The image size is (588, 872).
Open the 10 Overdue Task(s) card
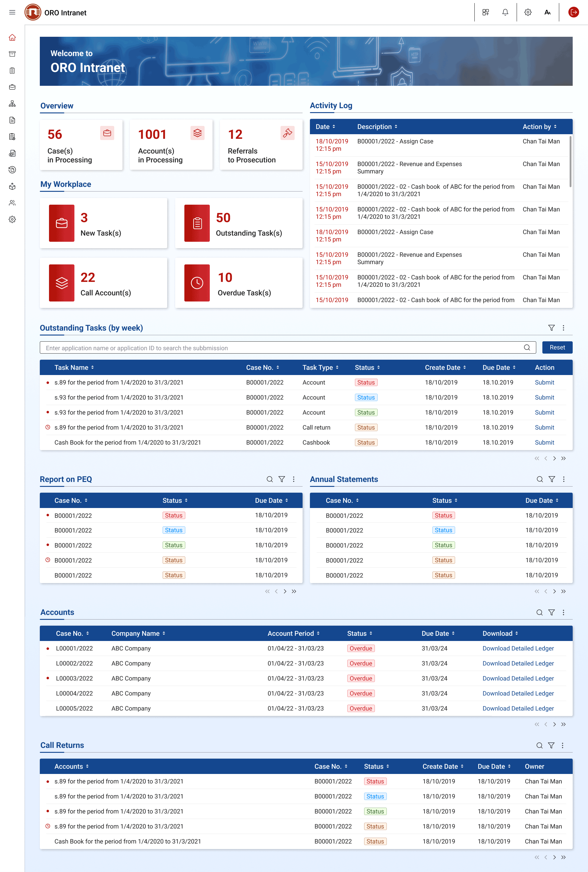pos(239,283)
